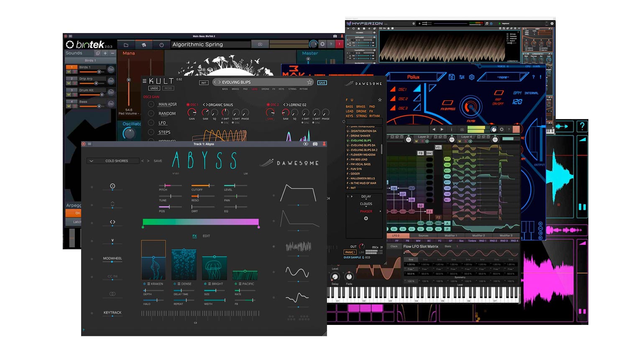
Task: Open the Pollux settings gear icon
Action: (x=472, y=77)
